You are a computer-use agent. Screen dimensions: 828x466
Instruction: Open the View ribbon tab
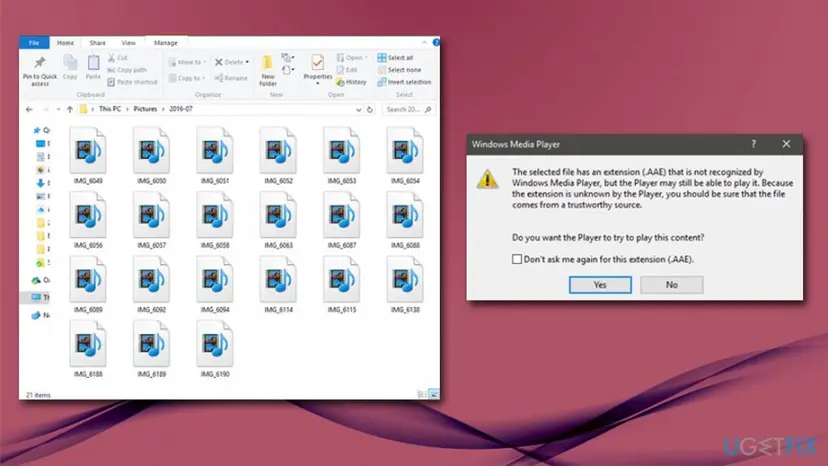[x=128, y=43]
